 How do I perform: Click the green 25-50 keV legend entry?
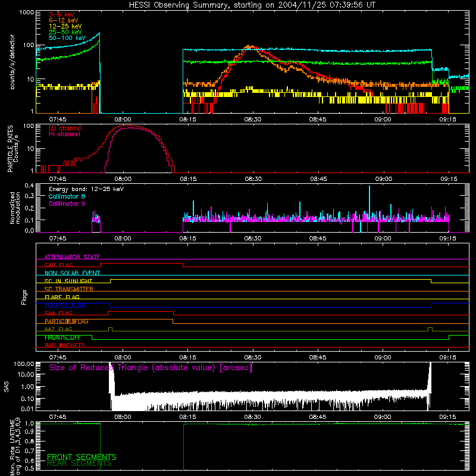click(65, 32)
